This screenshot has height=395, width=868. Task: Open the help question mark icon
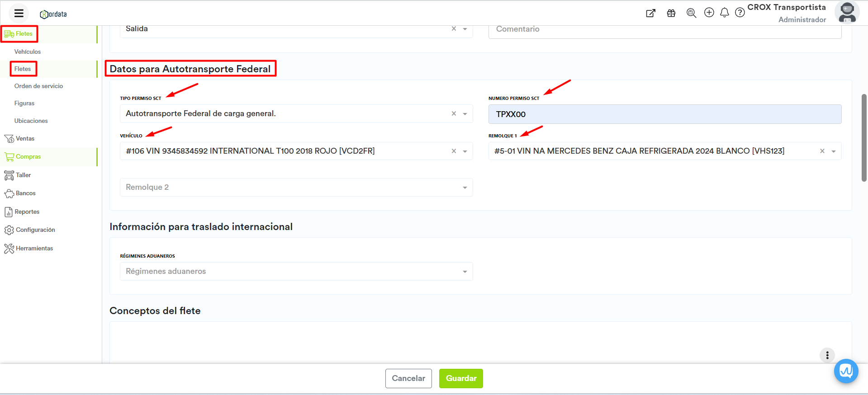[x=740, y=13]
